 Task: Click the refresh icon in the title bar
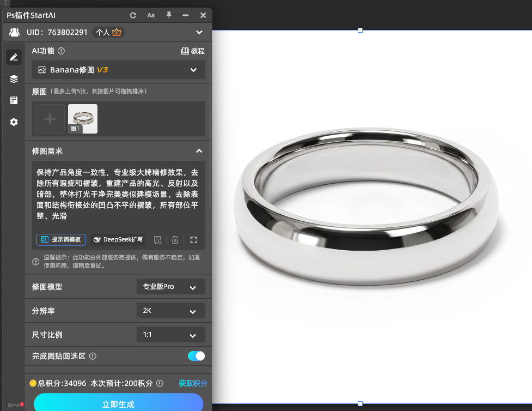coord(133,15)
